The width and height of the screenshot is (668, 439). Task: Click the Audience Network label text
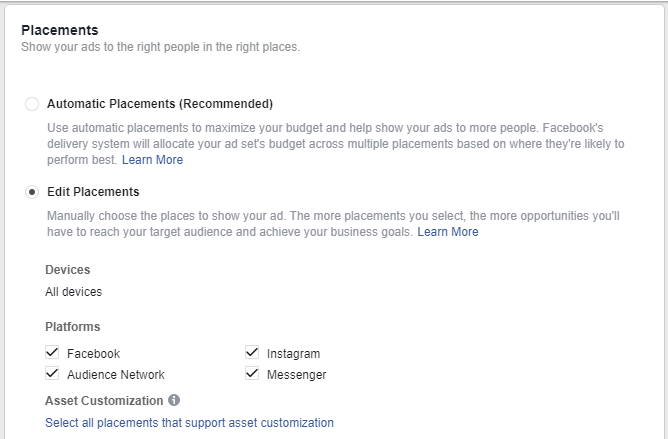[x=116, y=375]
